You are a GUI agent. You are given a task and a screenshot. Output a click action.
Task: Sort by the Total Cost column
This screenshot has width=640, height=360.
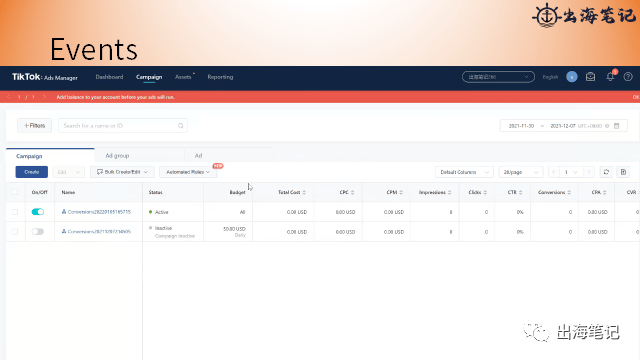[291, 192]
